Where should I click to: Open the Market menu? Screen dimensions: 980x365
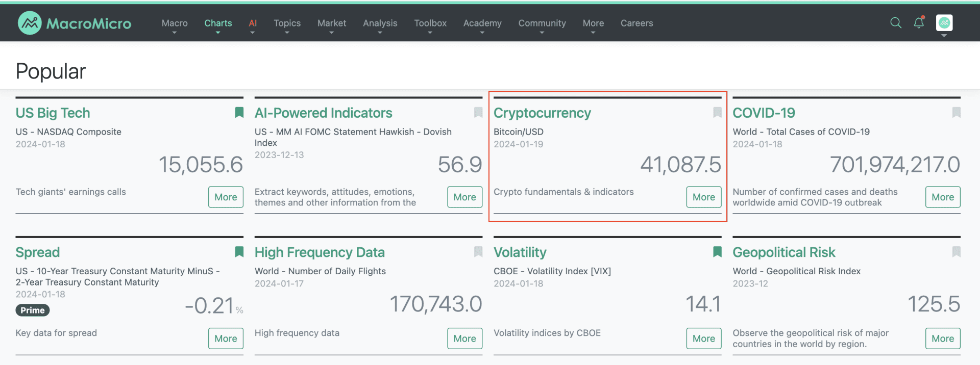[x=332, y=23]
